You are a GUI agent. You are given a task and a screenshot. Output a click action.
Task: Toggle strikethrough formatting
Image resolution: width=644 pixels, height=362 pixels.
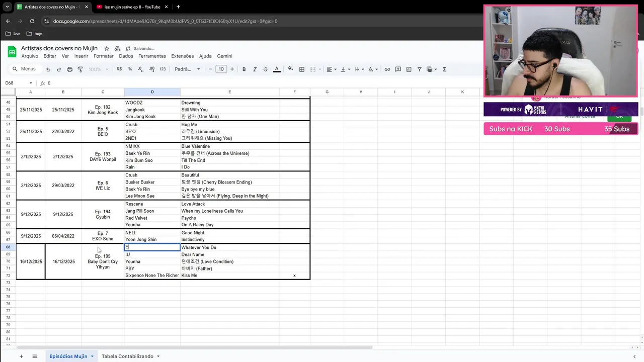pyautogui.click(x=266, y=69)
